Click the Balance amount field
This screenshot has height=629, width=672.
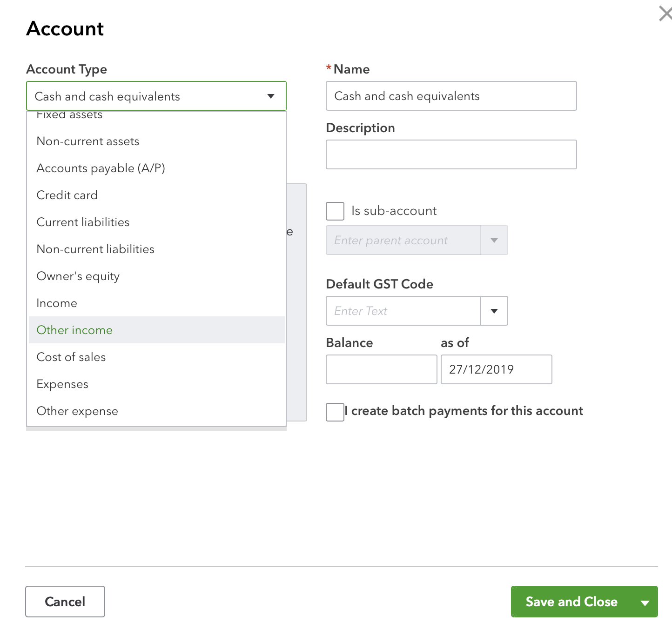pyautogui.click(x=381, y=369)
